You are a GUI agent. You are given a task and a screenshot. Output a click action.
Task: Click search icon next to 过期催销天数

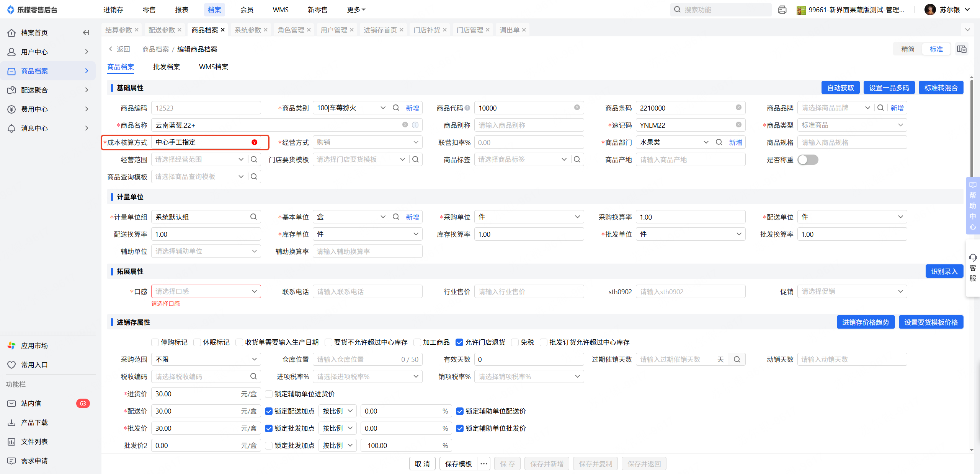coord(737,359)
